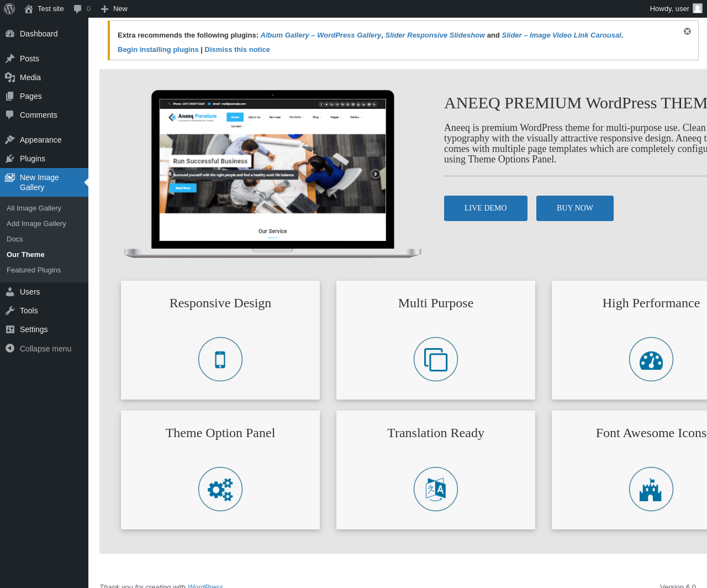Click the Pages icon in sidebar
This screenshot has height=588, width=707.
[x=10, y=96]
